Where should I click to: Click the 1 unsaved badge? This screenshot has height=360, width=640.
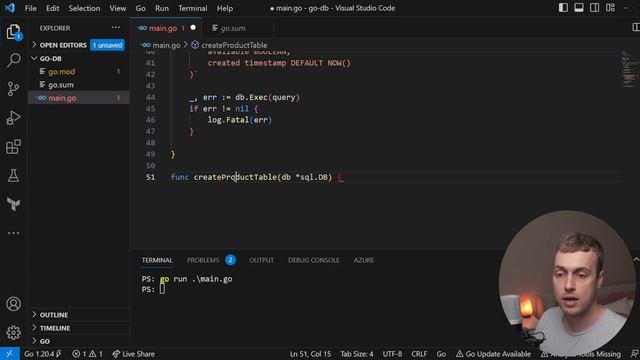pyautogui.click(x=107, y=45)
